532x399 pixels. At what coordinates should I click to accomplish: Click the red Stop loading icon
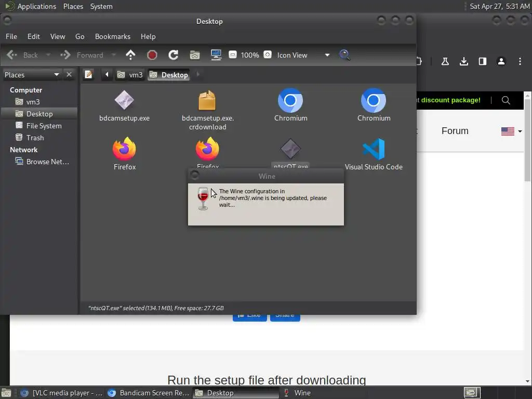pos(152,55)
